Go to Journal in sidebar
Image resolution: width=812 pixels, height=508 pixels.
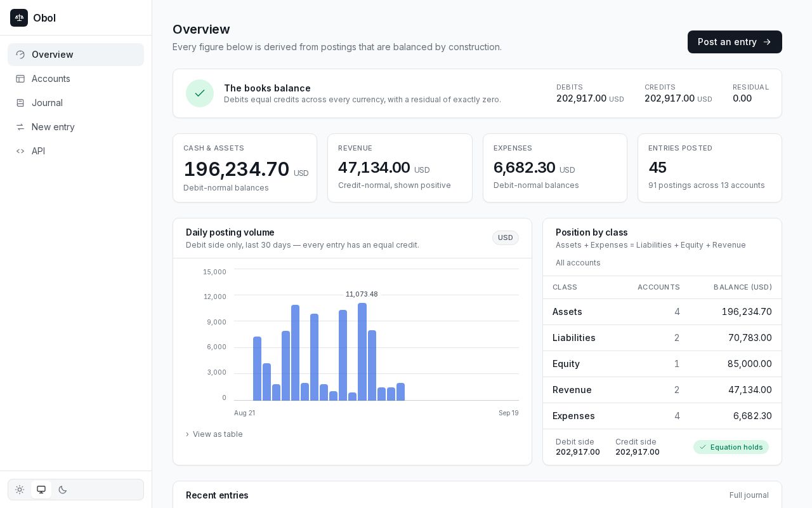(75, 103)
